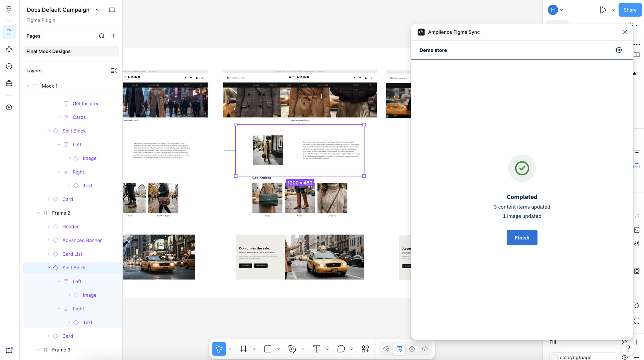Click the taxi banner image on canvas
This screenshot has width=644, height=360.
324,257
